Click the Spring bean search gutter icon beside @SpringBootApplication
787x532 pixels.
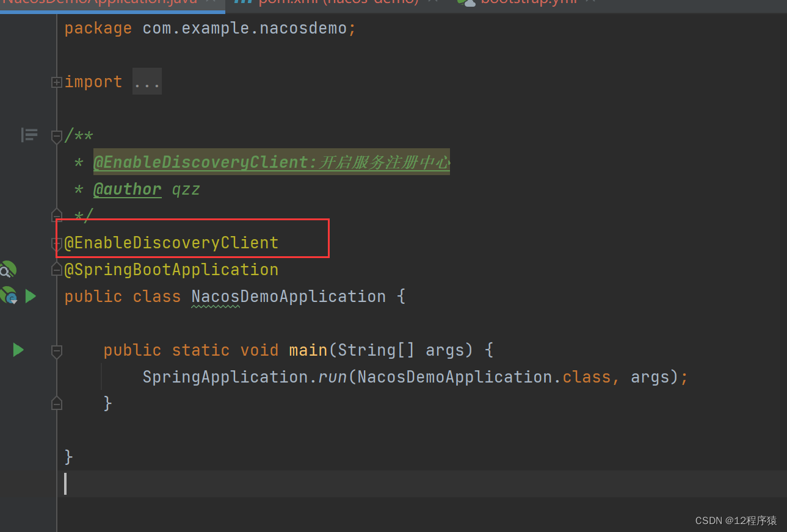[x=7, y=269]
